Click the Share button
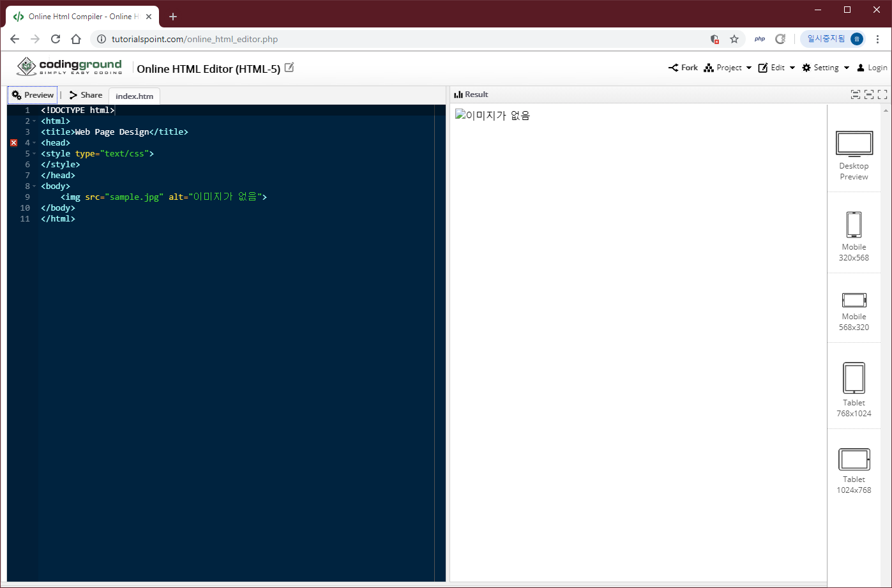 (86, 95)
